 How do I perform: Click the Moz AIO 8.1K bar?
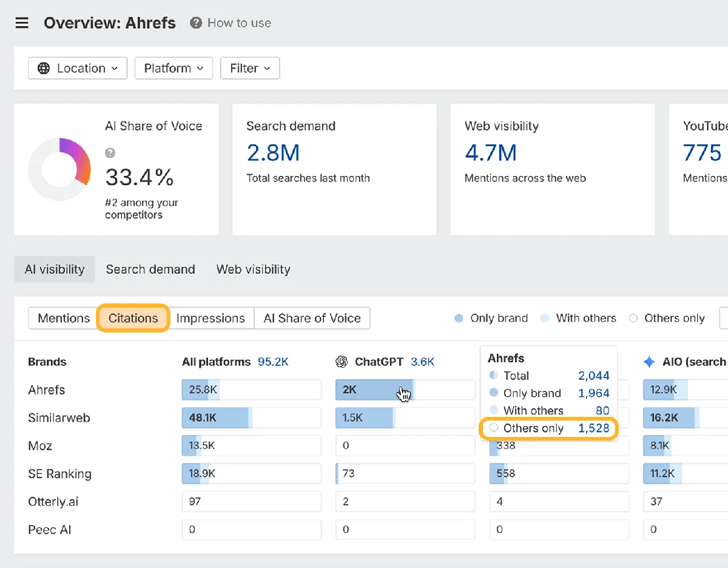tap(686, 445)
